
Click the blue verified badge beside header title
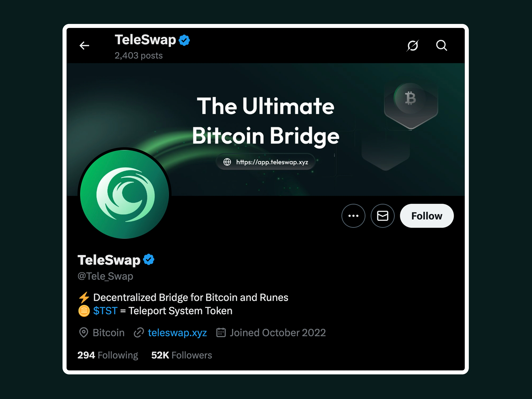(x=184, y=40)
